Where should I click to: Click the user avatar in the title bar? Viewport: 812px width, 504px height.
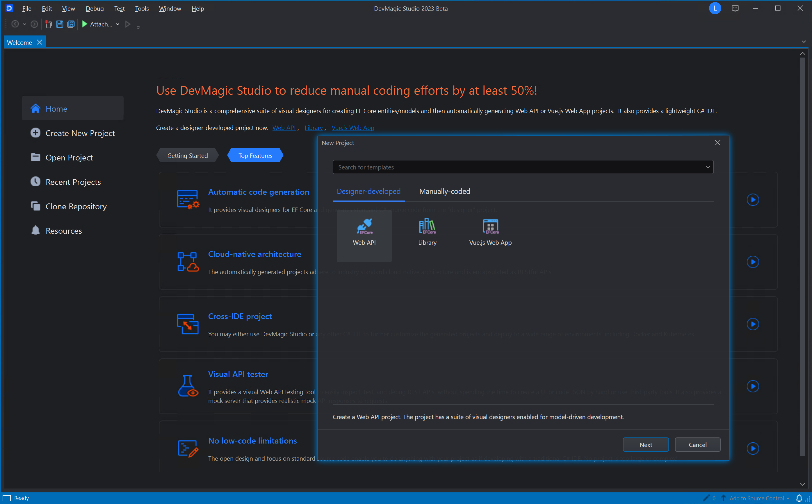[715, 8]
